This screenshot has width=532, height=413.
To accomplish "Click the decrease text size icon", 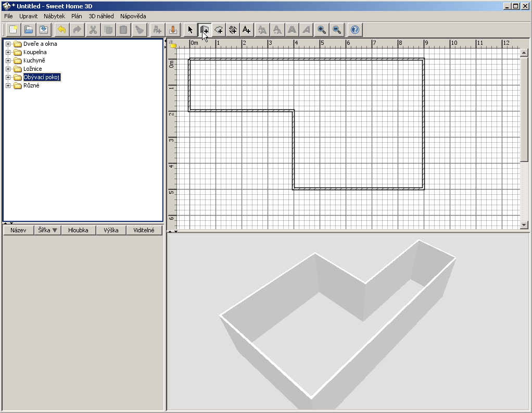I will tap(277, 30).
